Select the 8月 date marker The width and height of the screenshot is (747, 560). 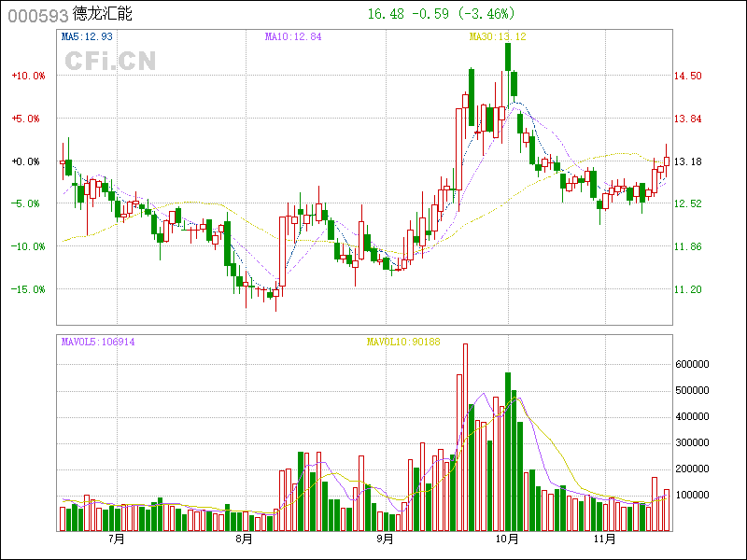[x=244, y=539]
